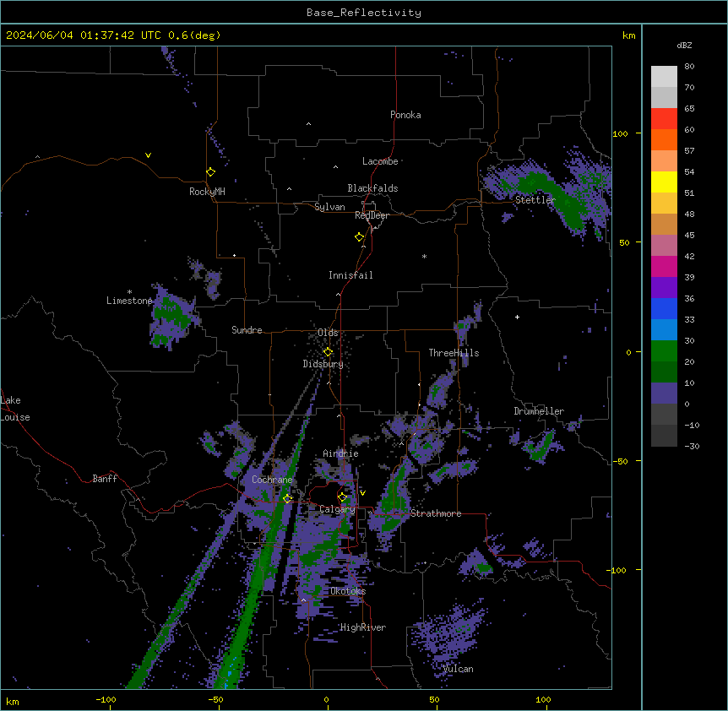Select the yellow marker at Olds
The height and width of the screenshot is (711, 728).
click(x=328, y=352)
